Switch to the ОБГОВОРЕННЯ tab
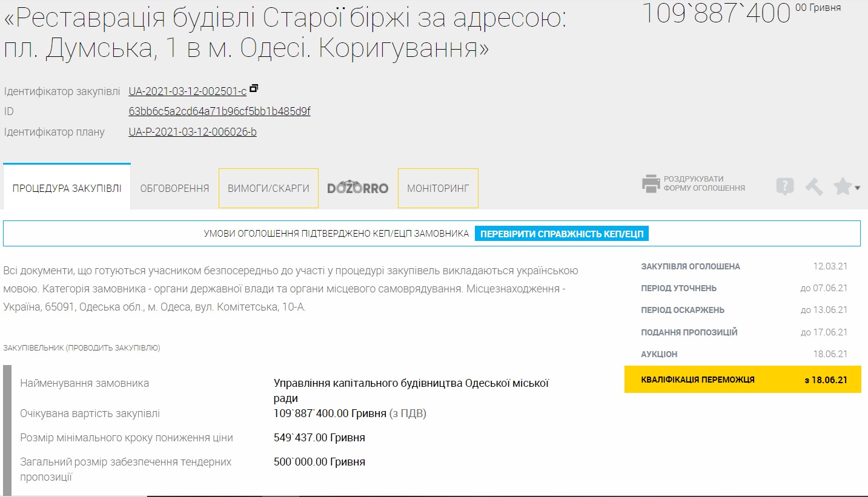Image resolution: width=868 pixels, height=497 pixels. pos(174,188)
